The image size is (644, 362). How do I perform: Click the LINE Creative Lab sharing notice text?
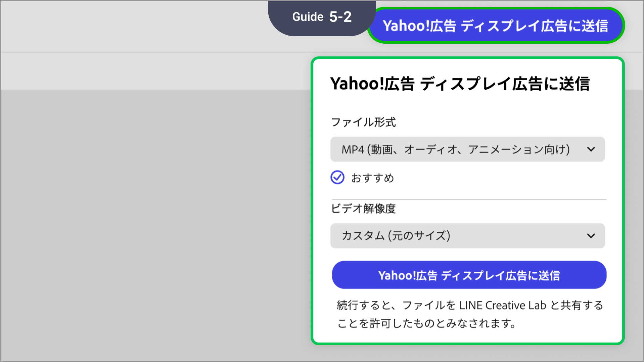tap(470, 314)
